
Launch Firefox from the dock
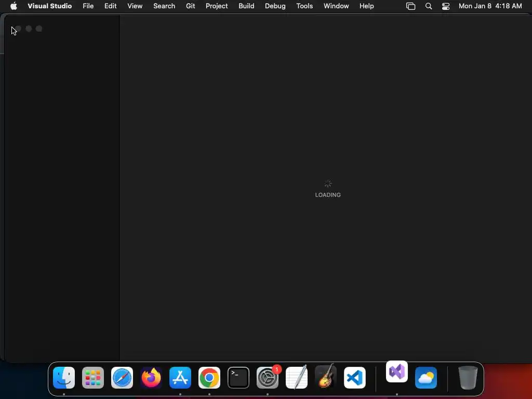[151, 378]
